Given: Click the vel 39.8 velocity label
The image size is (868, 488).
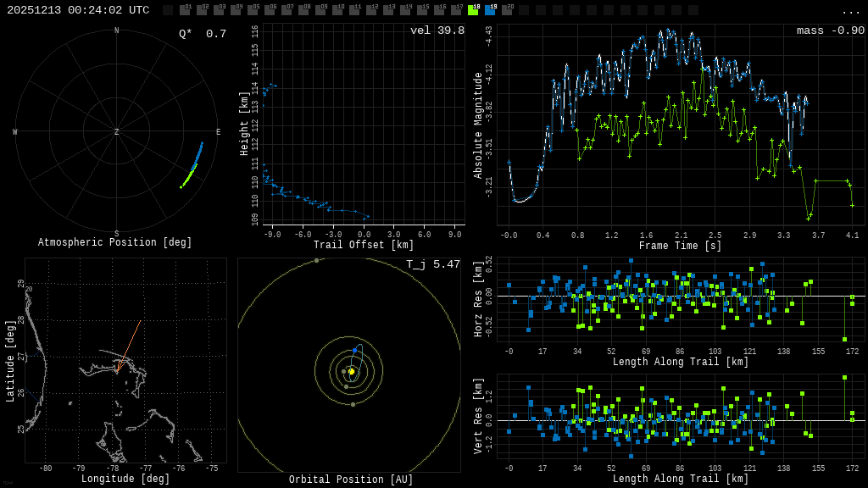Looking at the screenshot, I should click(x=437, y=30).
